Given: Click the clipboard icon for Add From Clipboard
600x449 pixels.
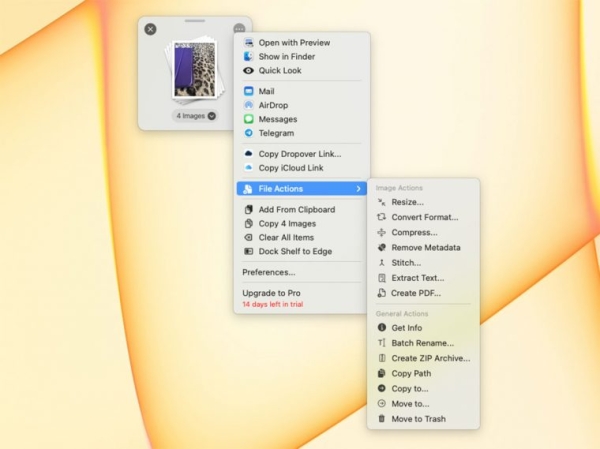Looking at the screenshot, I should coord(249,209).
